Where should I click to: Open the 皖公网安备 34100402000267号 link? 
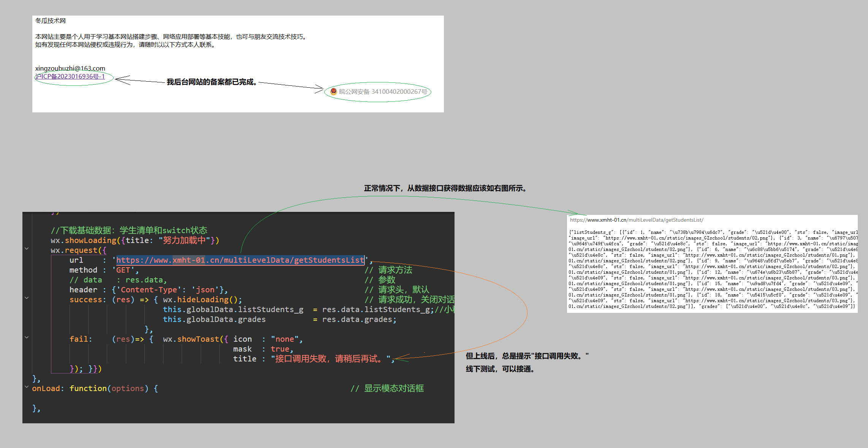pyautogui.click(x=383, y=91)
